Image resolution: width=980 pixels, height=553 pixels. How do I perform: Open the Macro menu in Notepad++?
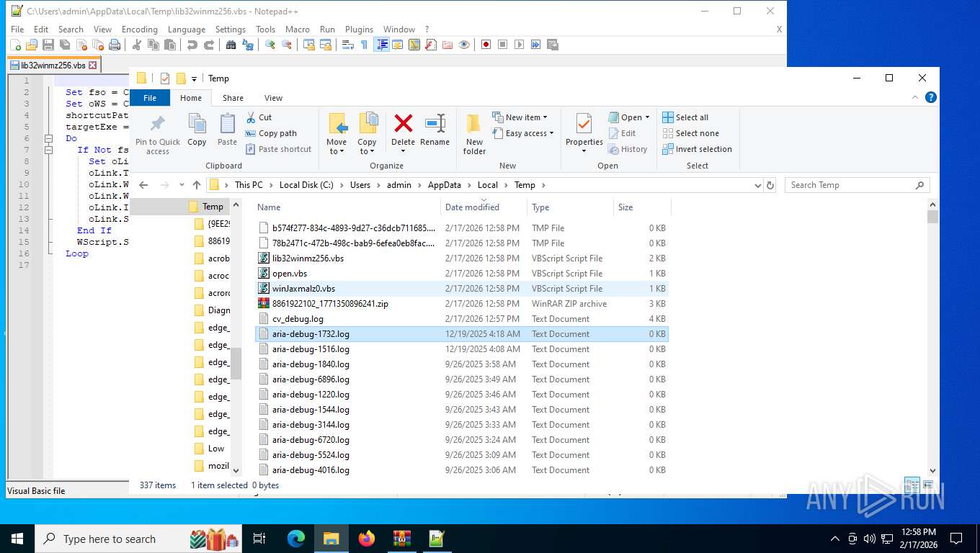[x=298, y=30]
